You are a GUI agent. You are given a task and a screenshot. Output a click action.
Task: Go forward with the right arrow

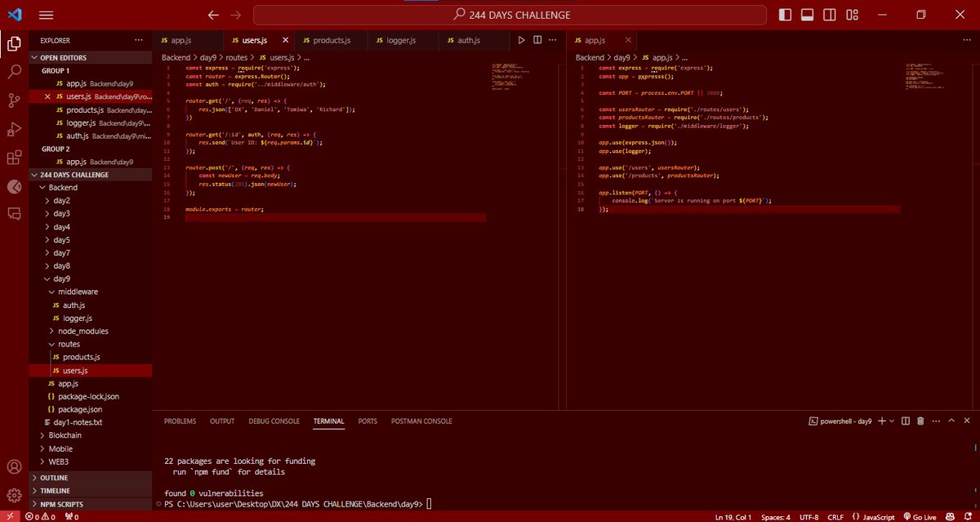coord(236,15)
